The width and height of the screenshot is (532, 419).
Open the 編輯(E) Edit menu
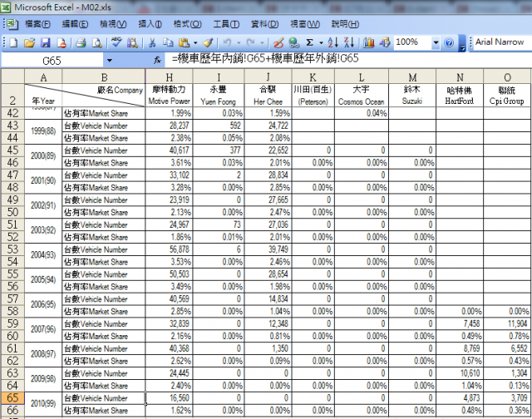75,24
